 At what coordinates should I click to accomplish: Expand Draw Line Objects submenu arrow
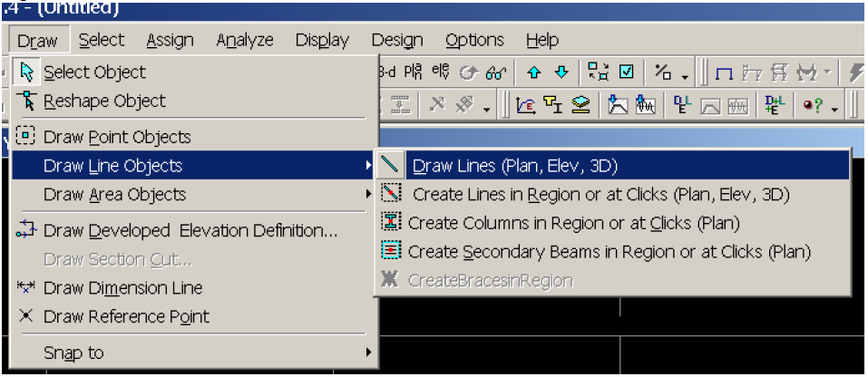tap(368, 165)
